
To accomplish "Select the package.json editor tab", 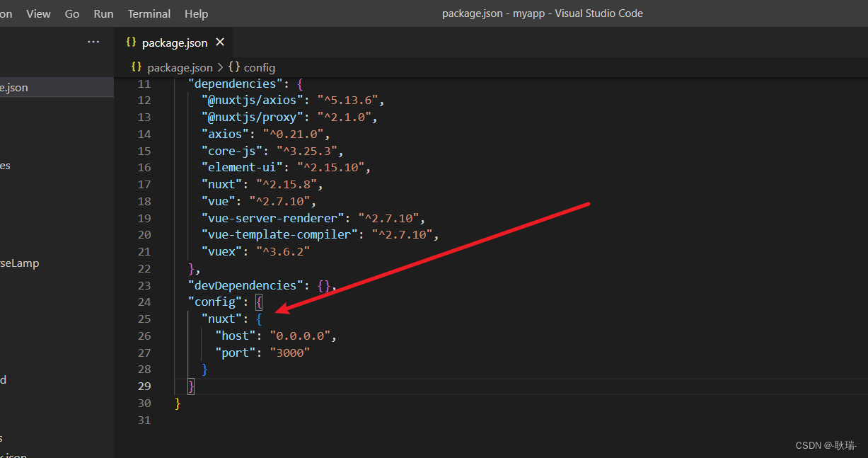I will click(x=175, y=42).
